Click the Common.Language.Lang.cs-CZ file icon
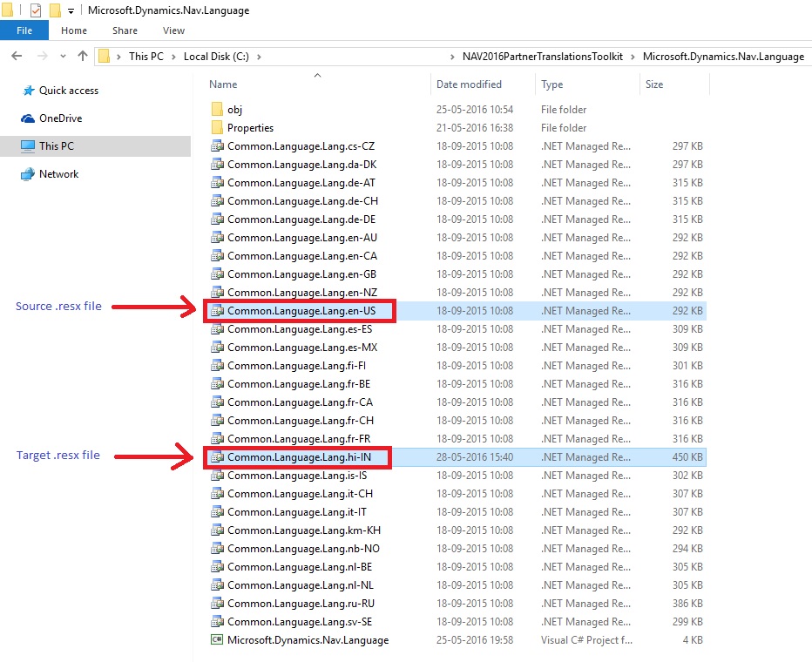 pos(217,146)
